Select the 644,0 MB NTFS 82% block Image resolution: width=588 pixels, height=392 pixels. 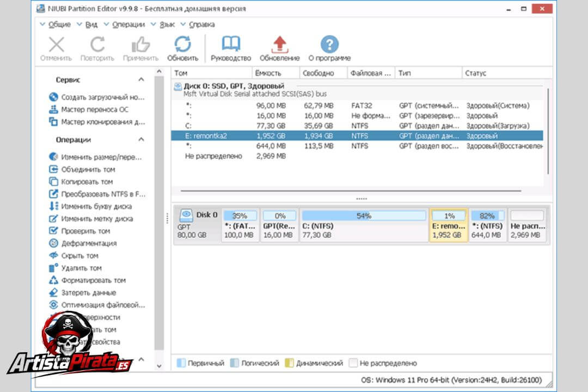pos(487,225)
